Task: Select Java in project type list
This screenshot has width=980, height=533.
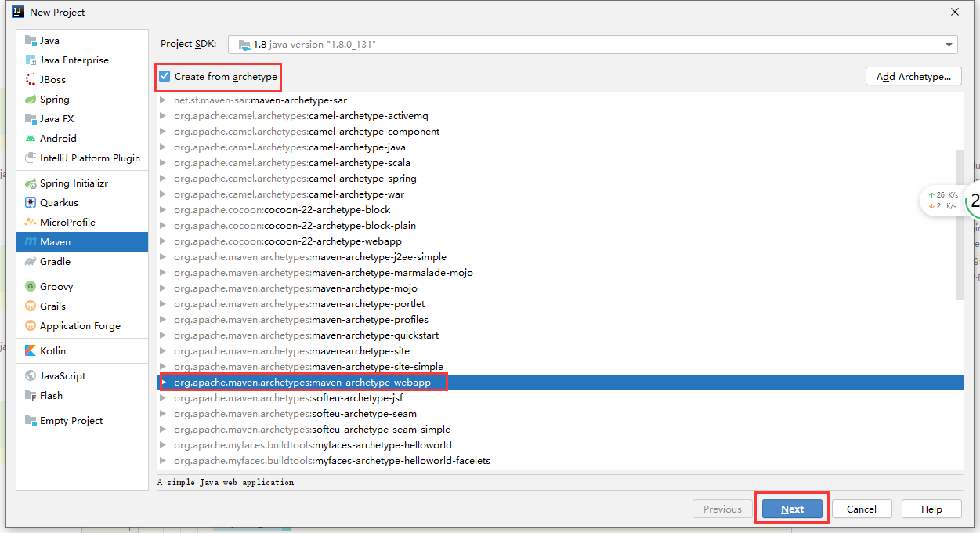Action: pos(82,41)
